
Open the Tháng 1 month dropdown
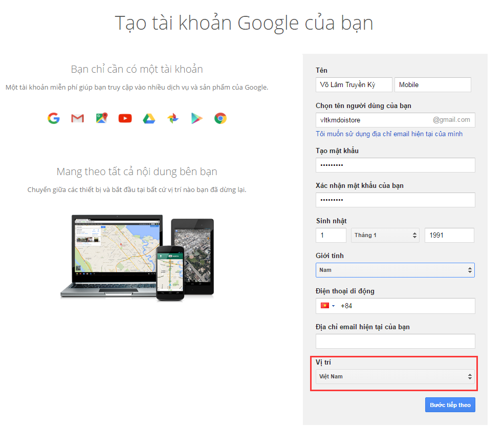(385, 235)
